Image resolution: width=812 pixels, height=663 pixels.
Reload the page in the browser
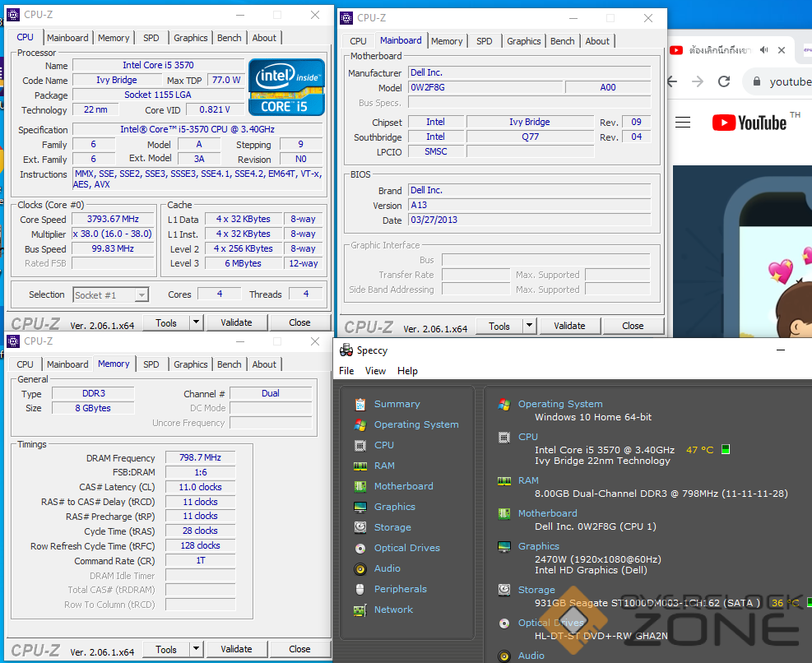click(724, 81)
